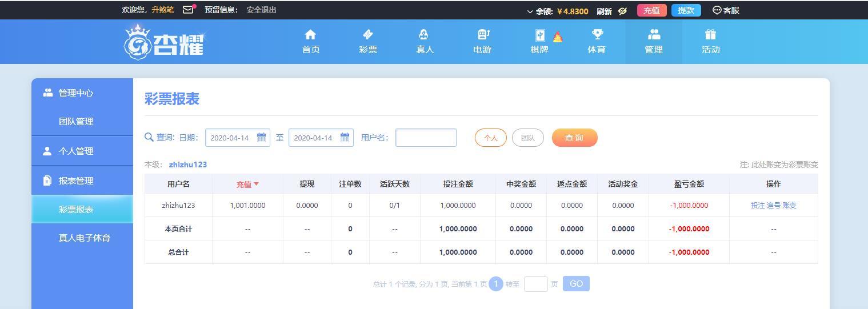Click the ¥4.8300 balance amount

click(573, 11)
